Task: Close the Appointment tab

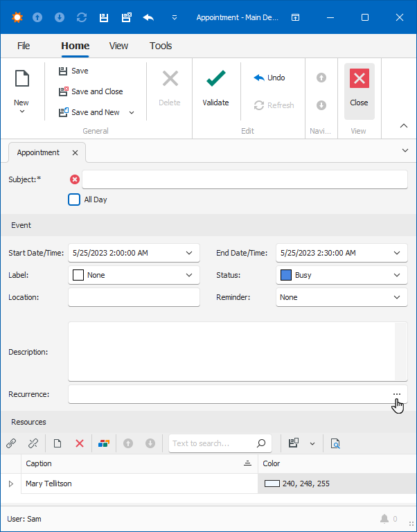Action: coord(75,153)
